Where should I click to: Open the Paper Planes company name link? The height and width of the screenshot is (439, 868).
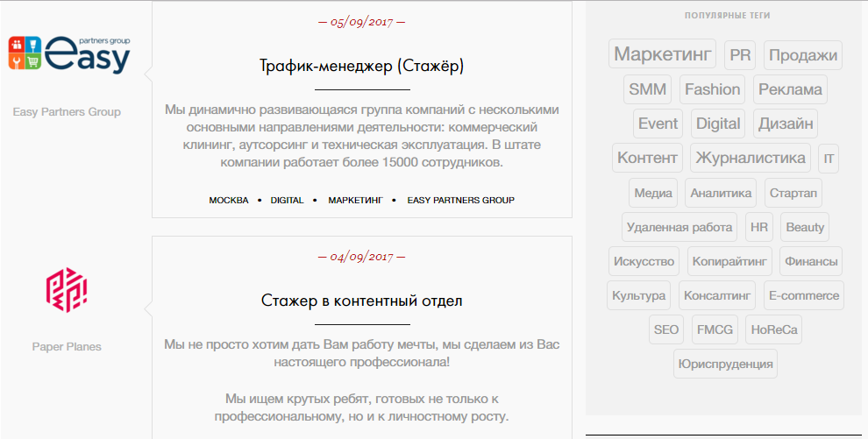click(x=67, y=347)
